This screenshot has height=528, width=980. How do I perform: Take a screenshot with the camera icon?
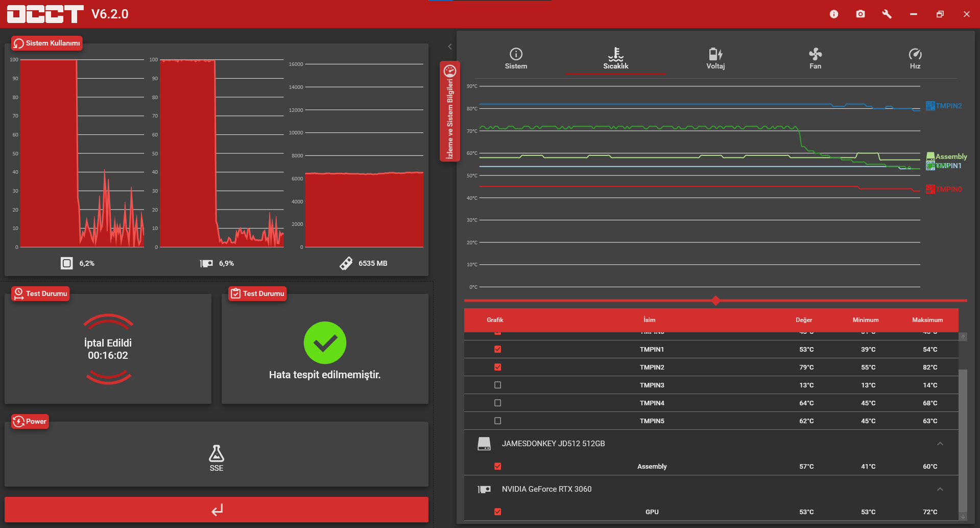point(861,14)
